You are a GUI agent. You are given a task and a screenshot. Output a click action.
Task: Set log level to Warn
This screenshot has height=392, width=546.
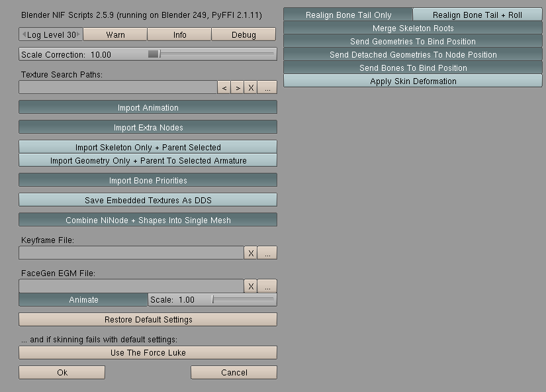pos(115,34)
